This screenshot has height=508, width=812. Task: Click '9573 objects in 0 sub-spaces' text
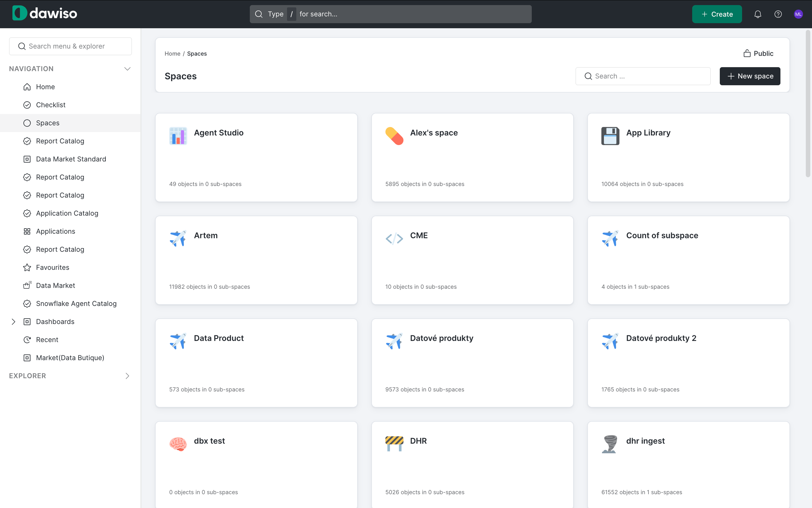(x=424, y=389)
